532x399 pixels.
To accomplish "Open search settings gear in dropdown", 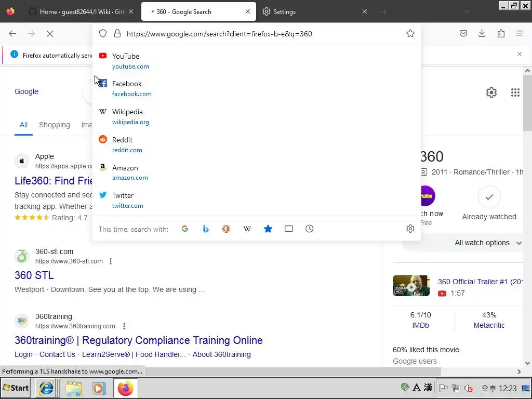I will click(x=410, y=229).
